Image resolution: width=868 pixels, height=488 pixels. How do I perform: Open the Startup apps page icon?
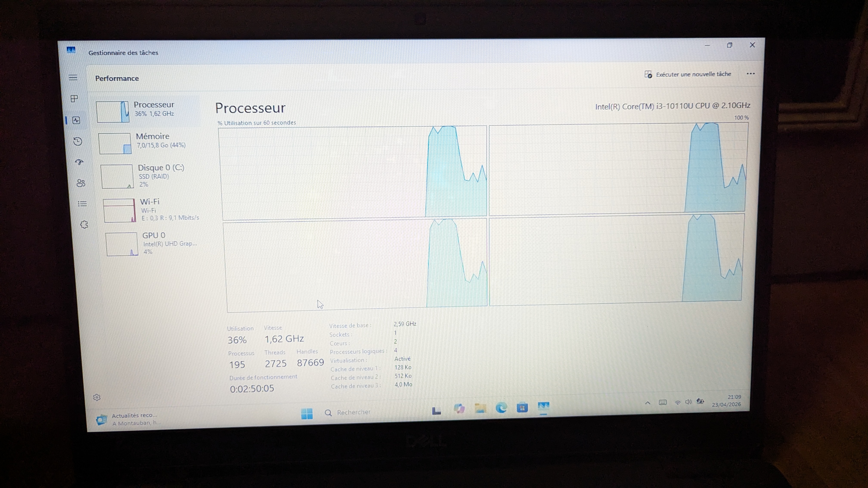[x=79, y=162]
